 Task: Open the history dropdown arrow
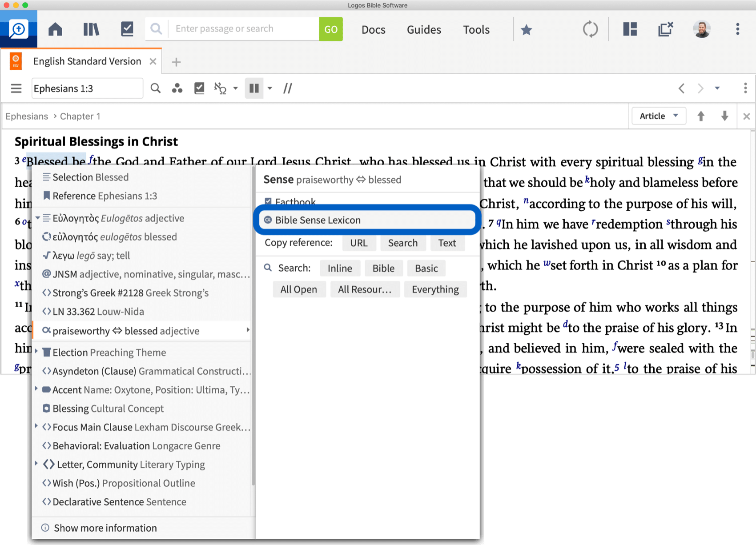coord(717,88)
